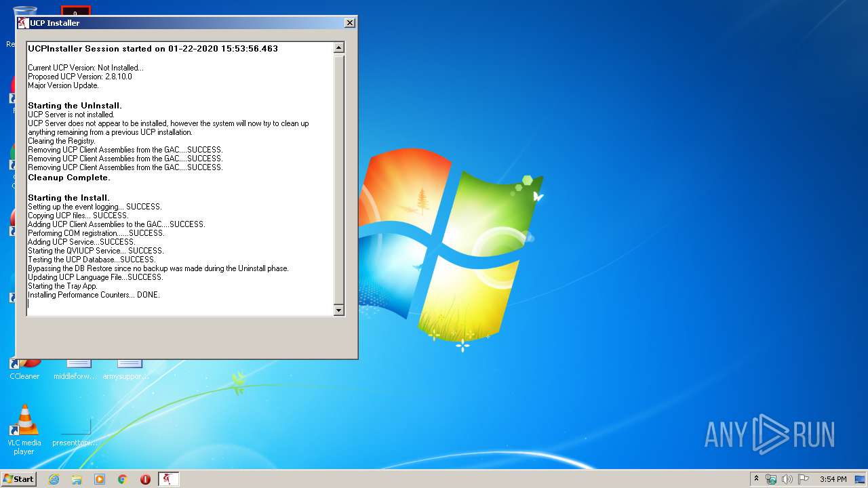Launch Google Chrome from the taskbar
This screenshot has width=868, height=488.
point(123,479)
